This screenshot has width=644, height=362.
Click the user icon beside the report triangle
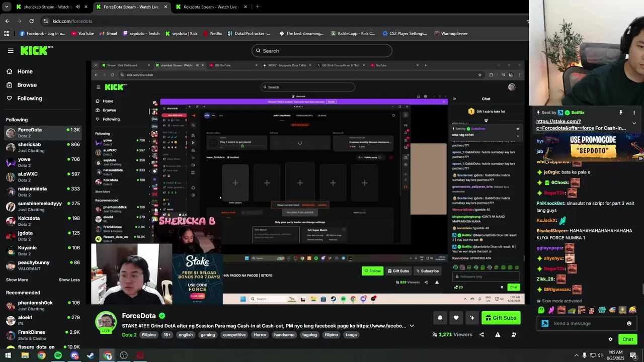[514, 335]
